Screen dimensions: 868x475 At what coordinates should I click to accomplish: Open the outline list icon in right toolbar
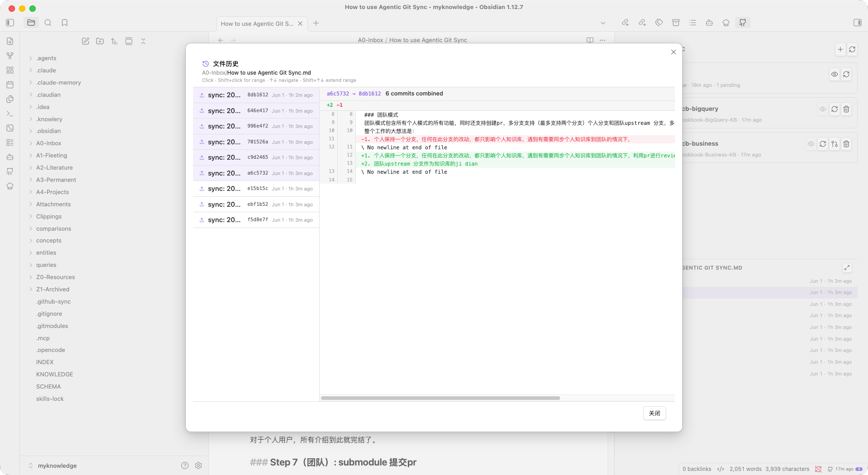pyautogui.click(x=693, y=23)
